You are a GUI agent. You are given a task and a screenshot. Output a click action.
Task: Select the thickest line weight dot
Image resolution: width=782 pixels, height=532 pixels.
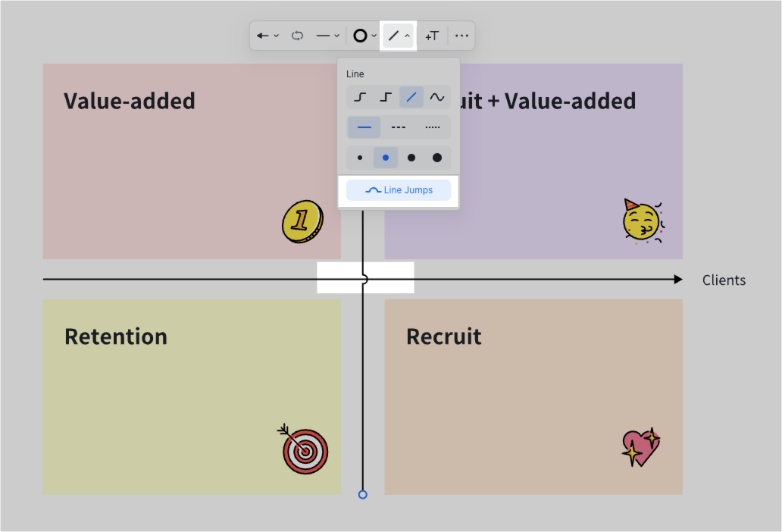tap(436, 157)
